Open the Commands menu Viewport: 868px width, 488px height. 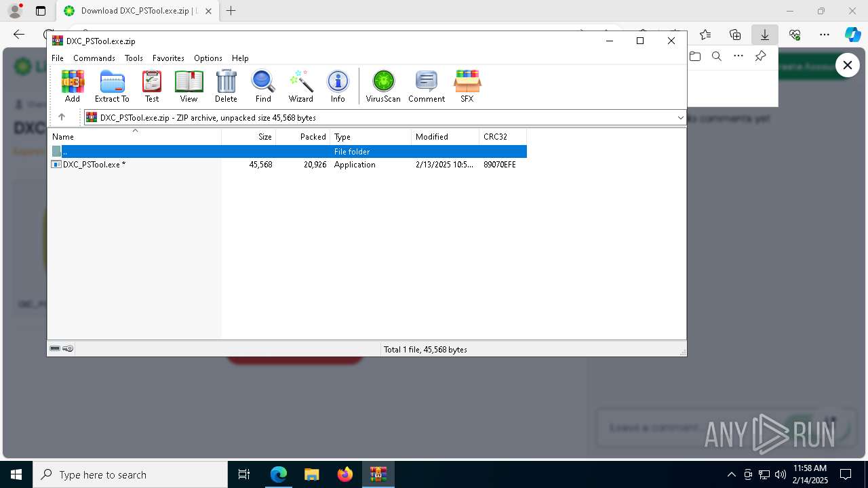[x=94, y=58]
